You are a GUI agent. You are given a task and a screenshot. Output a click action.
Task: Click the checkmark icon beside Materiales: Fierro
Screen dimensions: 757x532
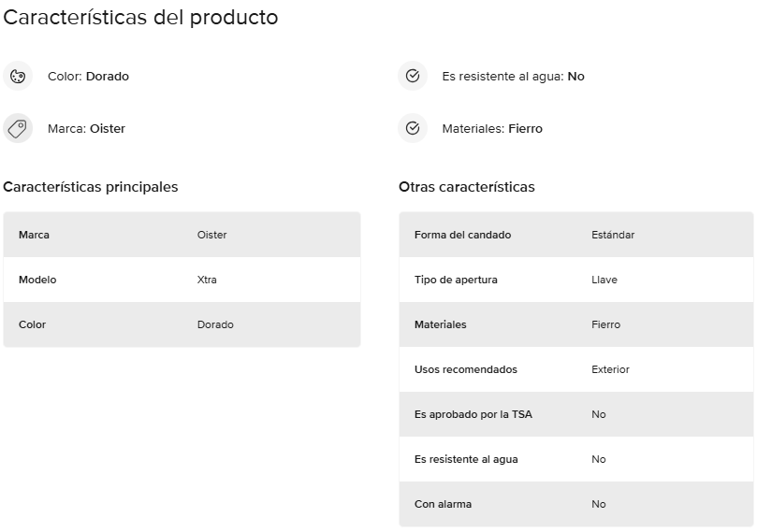[x=413, y=129]
